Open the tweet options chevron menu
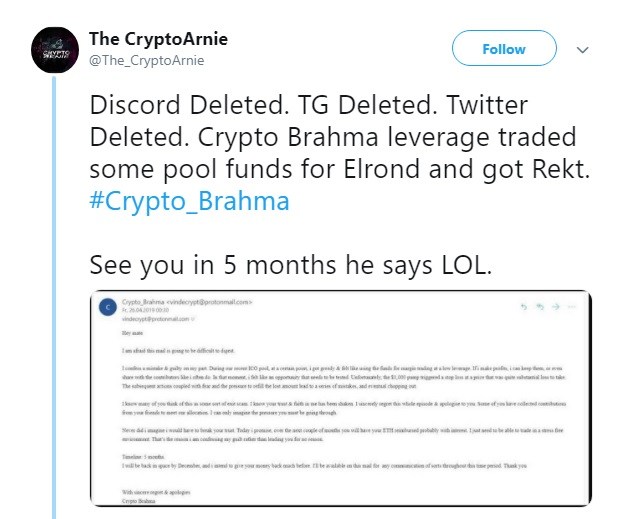This screenshot has height=519, width=625. tap(583, 49)
